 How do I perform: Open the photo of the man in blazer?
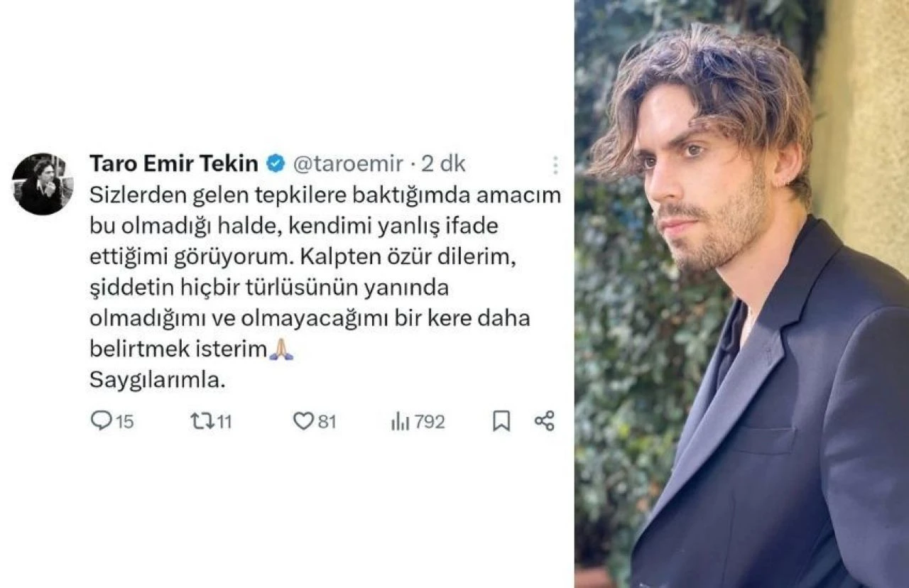click(741, 294)
